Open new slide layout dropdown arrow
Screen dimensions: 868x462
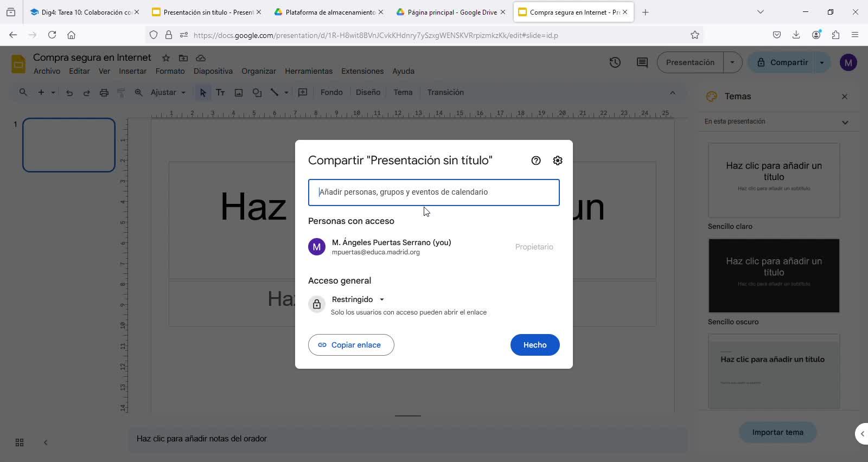[53, 93]
